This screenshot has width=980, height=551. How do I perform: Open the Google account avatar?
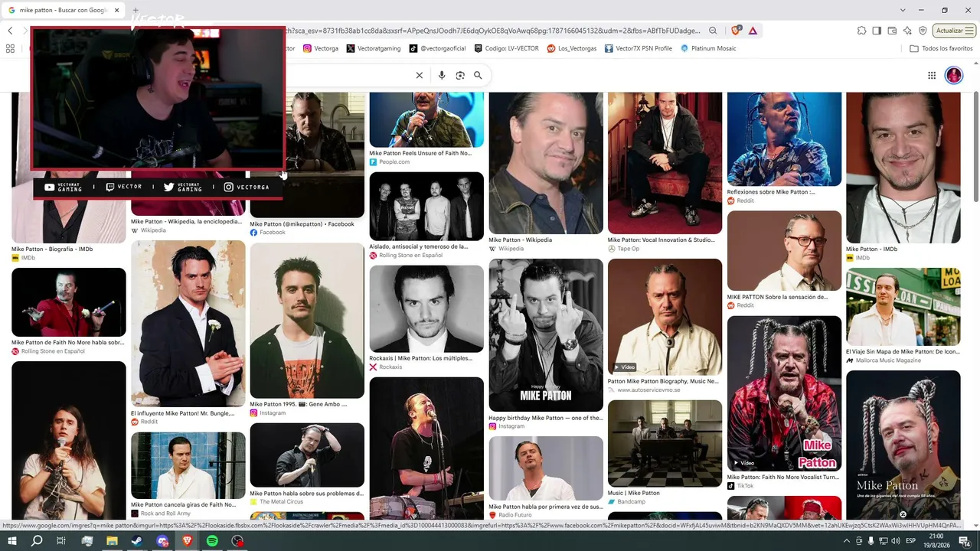[954, 75]
